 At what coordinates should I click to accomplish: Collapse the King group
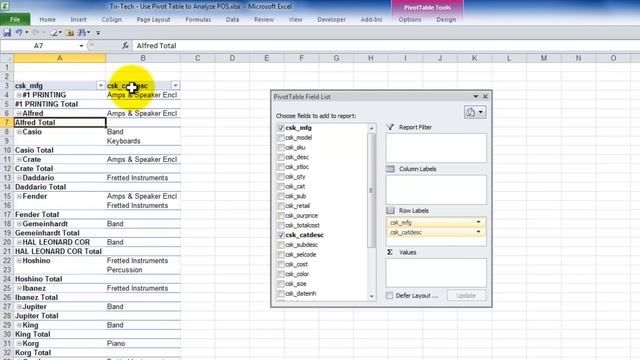pos(19,325)
